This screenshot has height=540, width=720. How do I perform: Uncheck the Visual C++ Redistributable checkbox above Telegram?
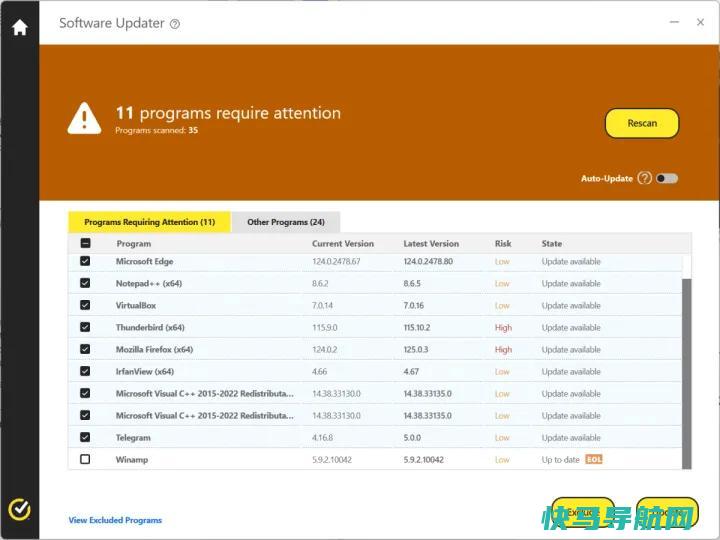(x=85, y=415)
